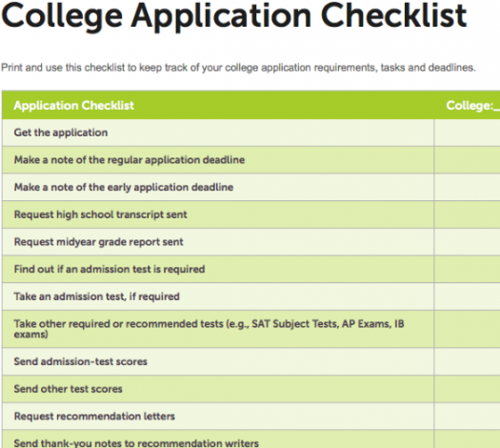
Task: Click the College Application Checklist title
Action: coord(234,16)
